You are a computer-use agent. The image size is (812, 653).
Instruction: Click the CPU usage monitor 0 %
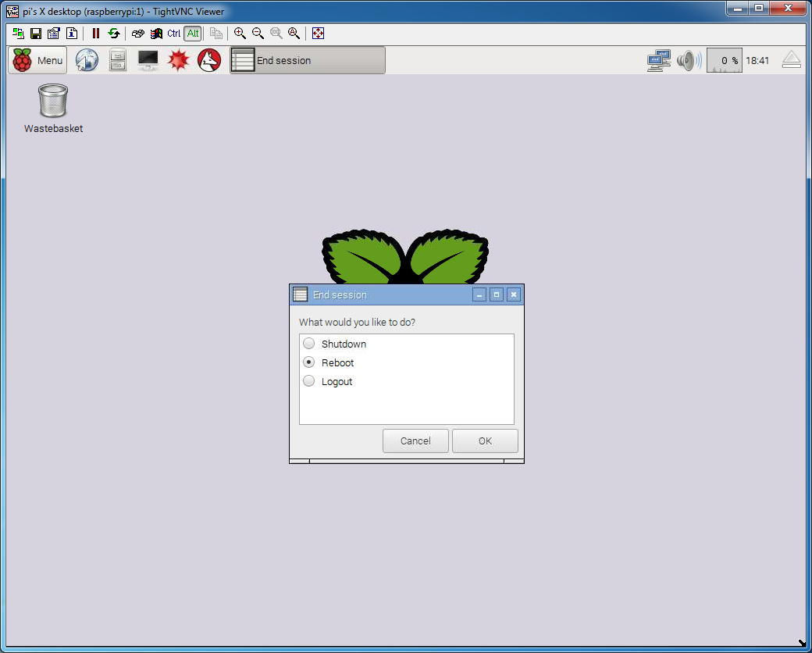tap(725, 61)
